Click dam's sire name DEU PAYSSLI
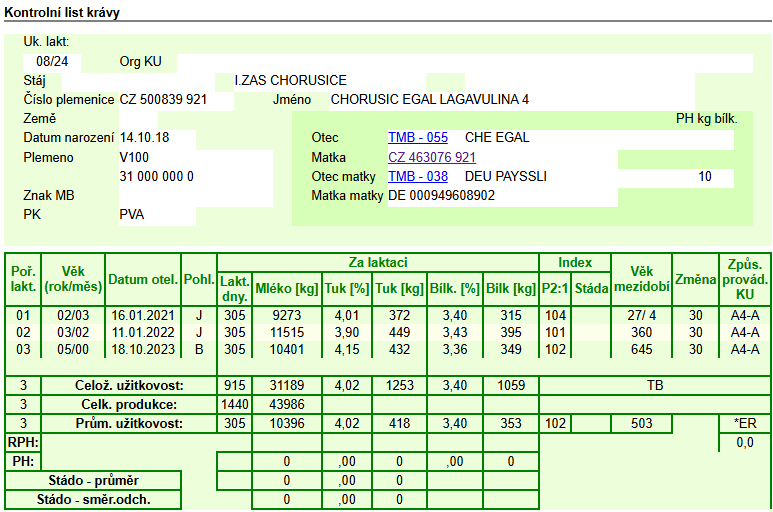Viewport: 773px width, 512px height. 506,176
